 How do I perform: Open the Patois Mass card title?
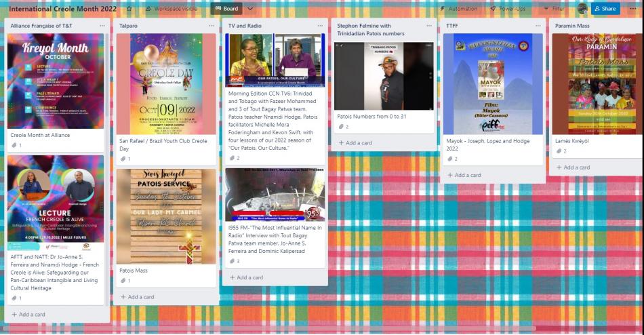133,271
